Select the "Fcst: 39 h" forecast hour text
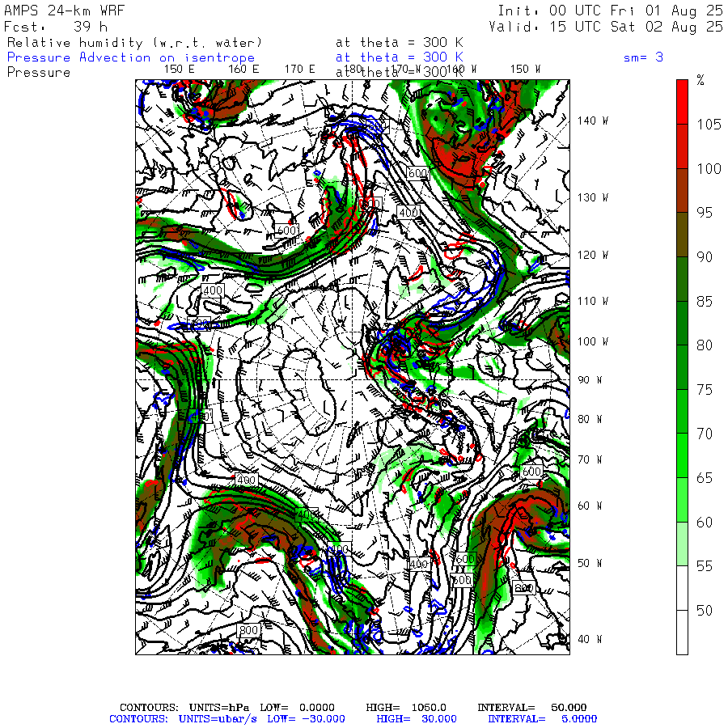The width and height of the screenshot is (728, 728). pyautogui.click(x=56, y=27)
